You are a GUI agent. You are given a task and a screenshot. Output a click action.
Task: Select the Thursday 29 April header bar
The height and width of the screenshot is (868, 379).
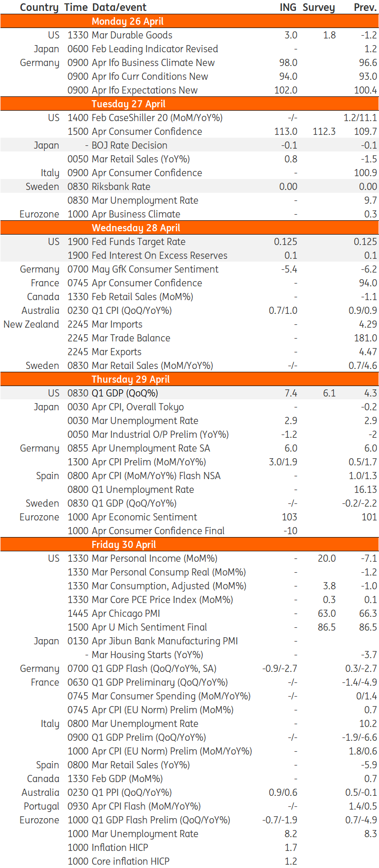pyautogui.click(x=189, y=379)
